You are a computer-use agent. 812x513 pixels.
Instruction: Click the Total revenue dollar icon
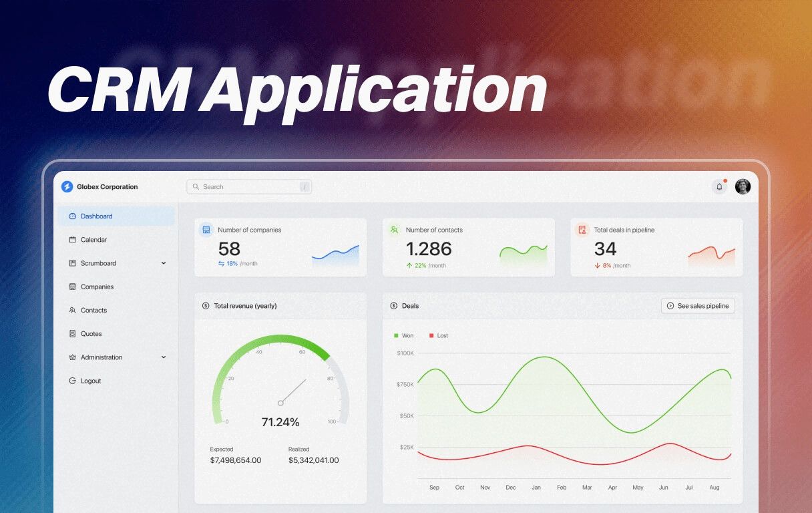pyautogui.click(x=206, y=306)
